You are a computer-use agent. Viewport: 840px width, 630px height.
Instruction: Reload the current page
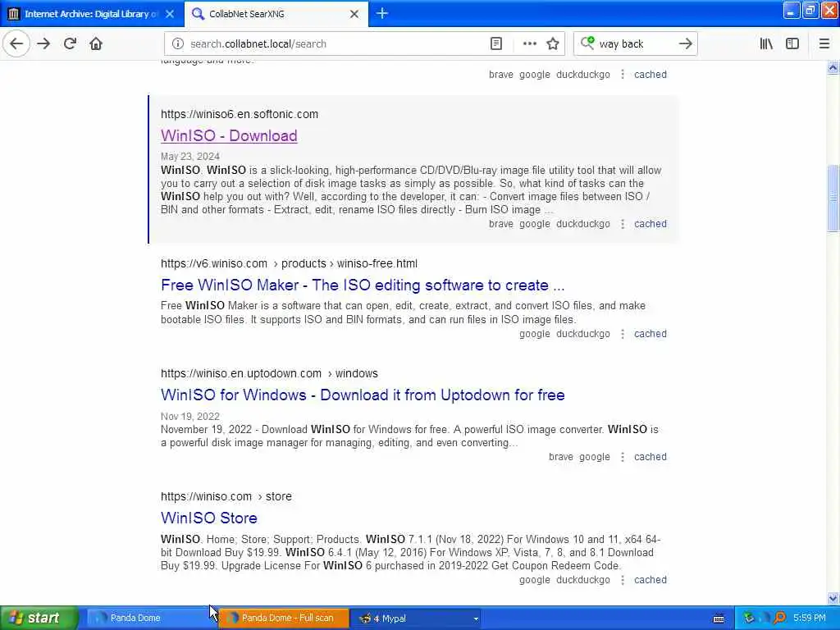pyautogui.click(x=70, y=44)
